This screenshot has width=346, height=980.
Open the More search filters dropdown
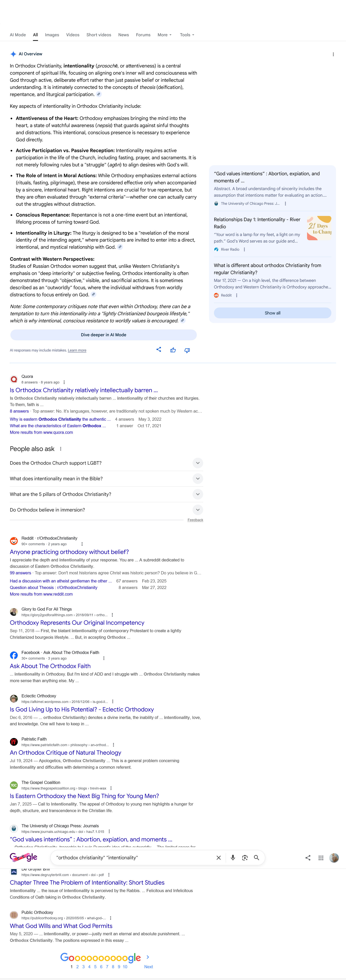[165, 35]
